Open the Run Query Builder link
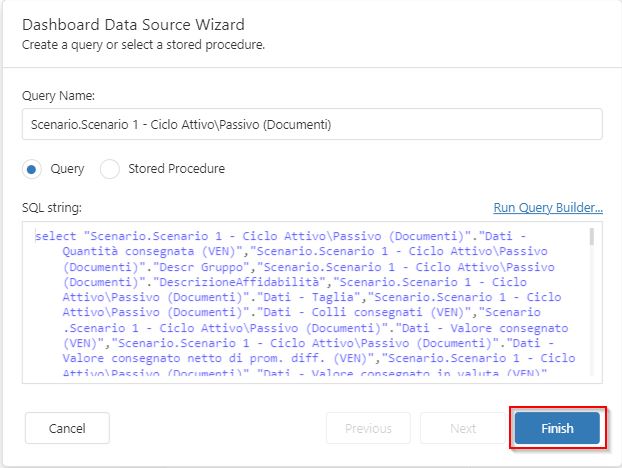622x468 pixels. [x=548, y=208]
